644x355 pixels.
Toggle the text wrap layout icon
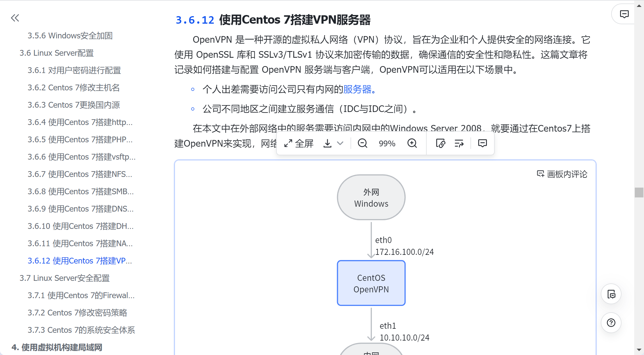tap(459, 143)
